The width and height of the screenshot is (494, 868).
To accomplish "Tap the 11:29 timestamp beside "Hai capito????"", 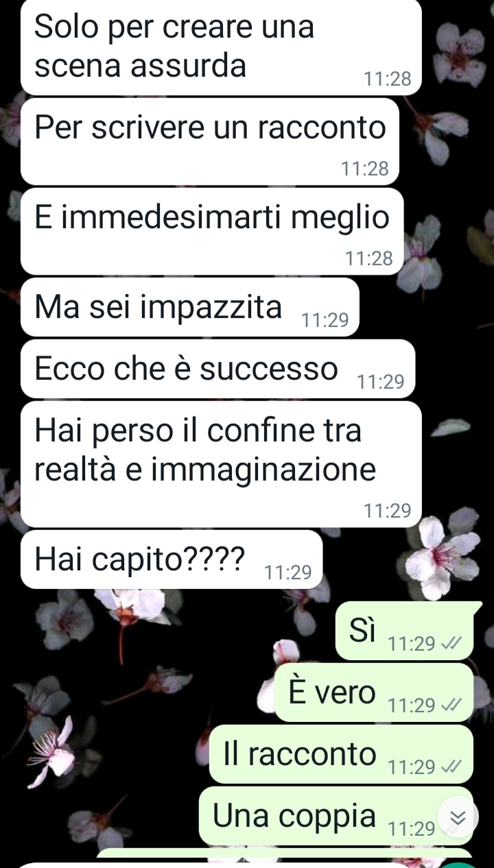I will (288, 572).
